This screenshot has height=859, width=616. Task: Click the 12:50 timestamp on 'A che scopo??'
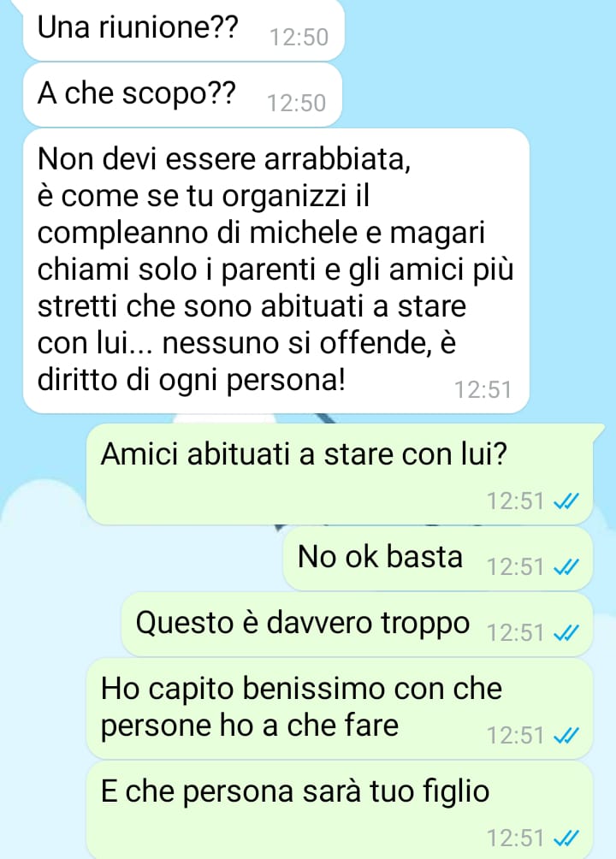[x=297, y=103]
